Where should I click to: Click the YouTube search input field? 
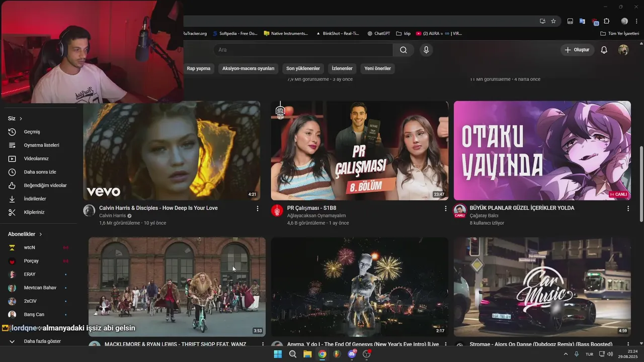[x=303, y=50]
